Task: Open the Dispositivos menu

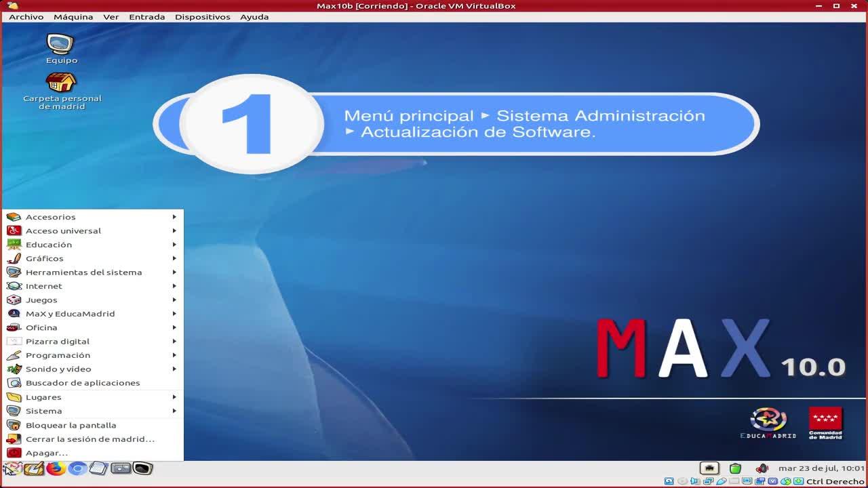Action: point(202,17)
